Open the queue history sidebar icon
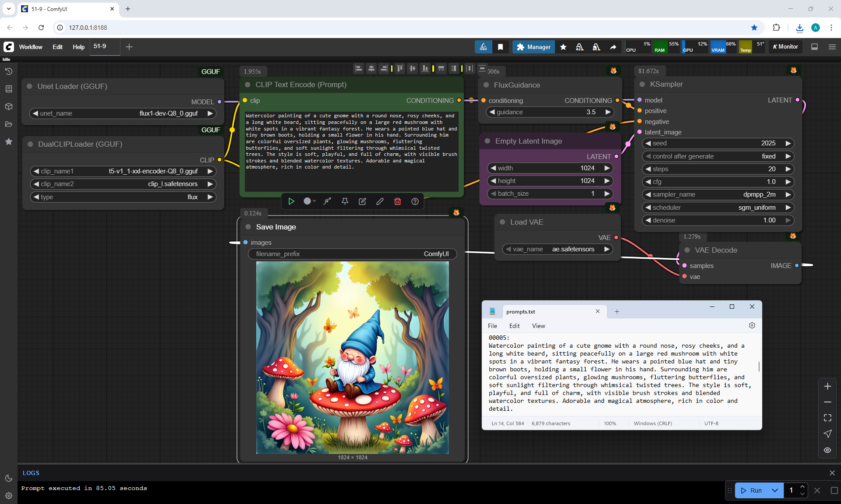This screenshot has width=841, height=504. (x=8, y=71)
